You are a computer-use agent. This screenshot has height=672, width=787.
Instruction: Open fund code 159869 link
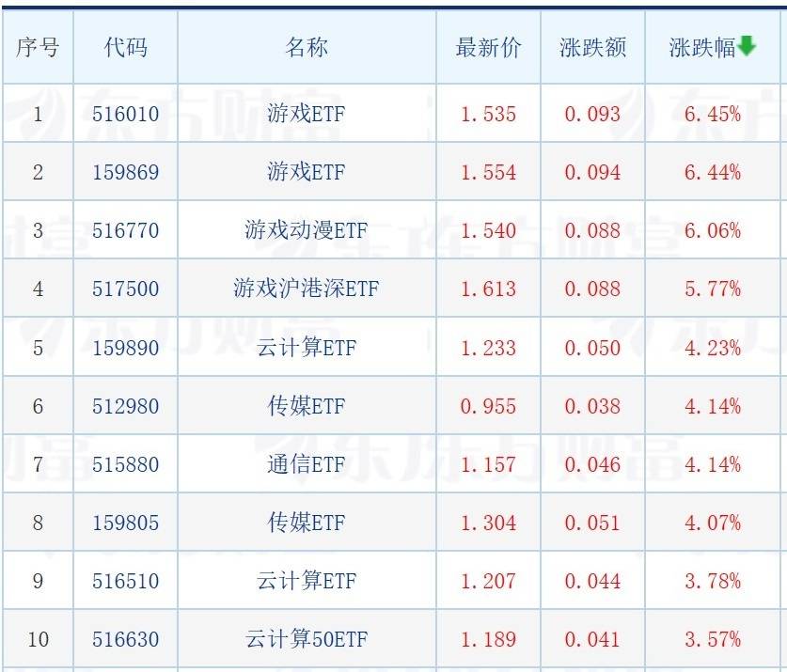125,172
